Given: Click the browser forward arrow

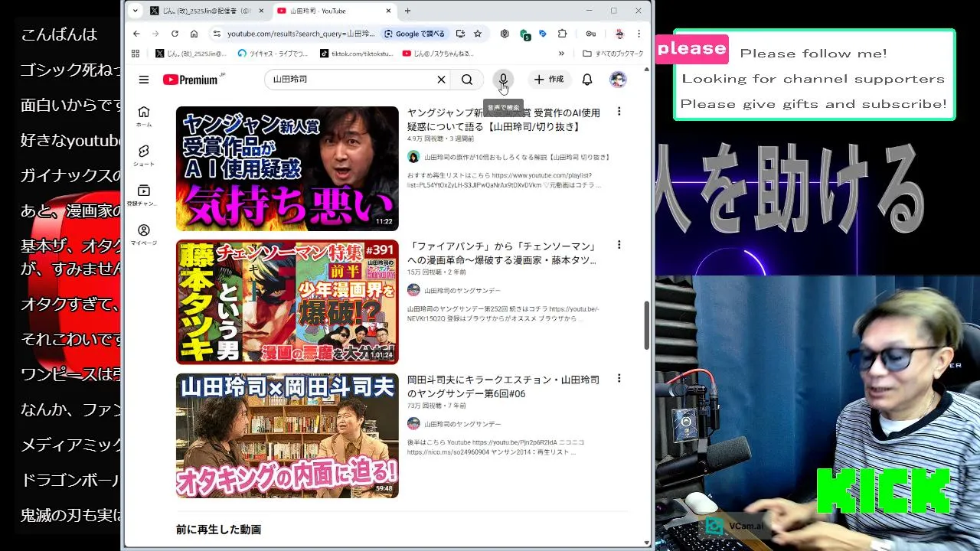Looking at the screenshot, I should pos(155,34).
